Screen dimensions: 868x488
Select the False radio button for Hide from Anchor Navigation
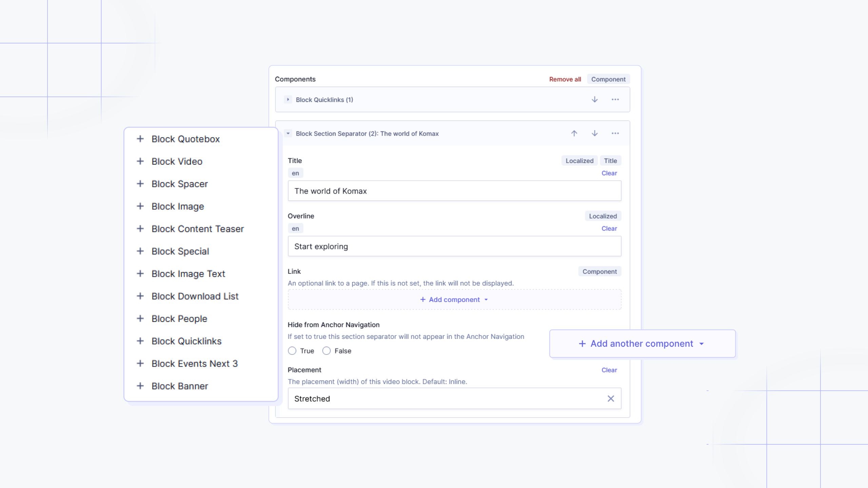pos(326,351)
